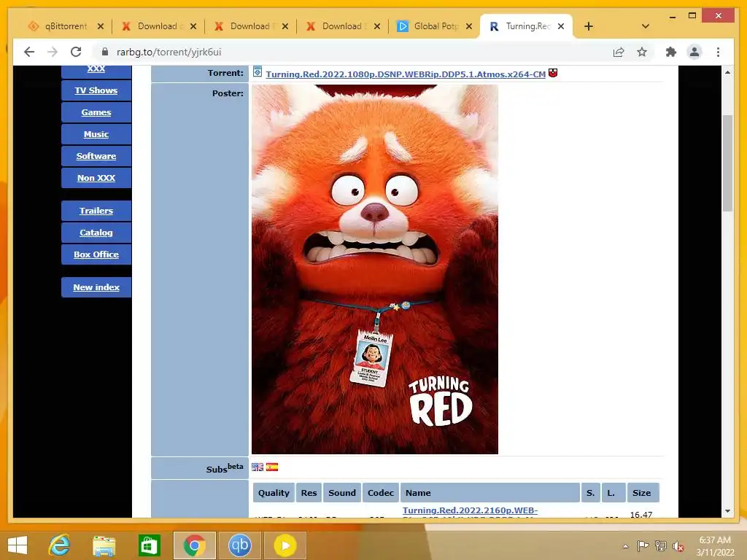The height and width of the screenshot is (560, 747).
Task: Click the scrollbar down arrow
Action: click(727, 511)
